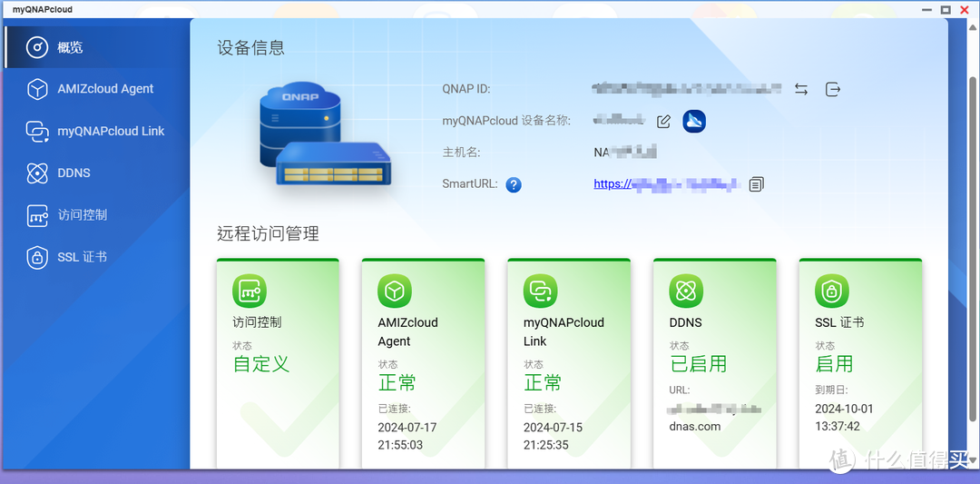Click the 启用 status on SSL 证书 card
This screenshot has width=980, height=484.
click(835, 363)
